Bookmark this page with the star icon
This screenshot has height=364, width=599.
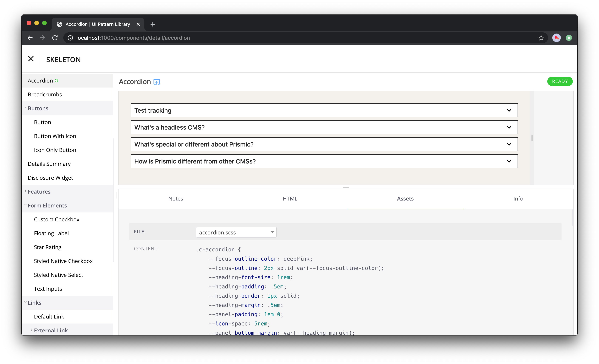click(541, 38)
